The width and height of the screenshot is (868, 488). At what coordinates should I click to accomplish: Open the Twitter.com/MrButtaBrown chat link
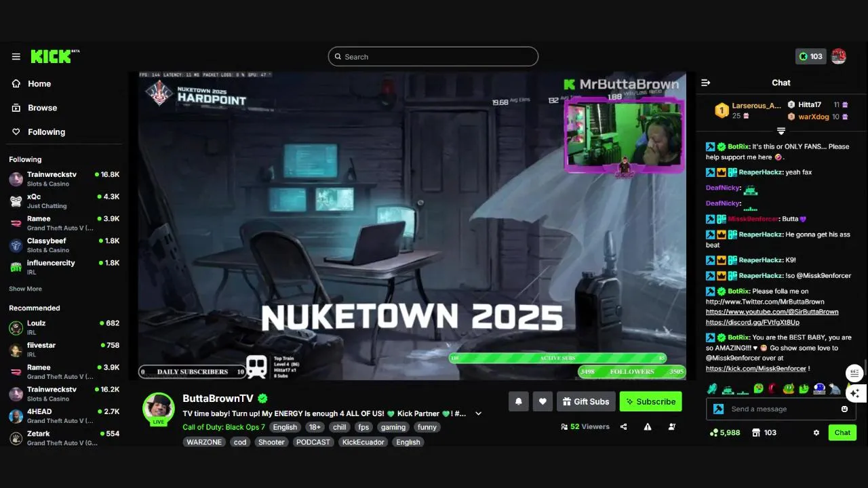765,302
